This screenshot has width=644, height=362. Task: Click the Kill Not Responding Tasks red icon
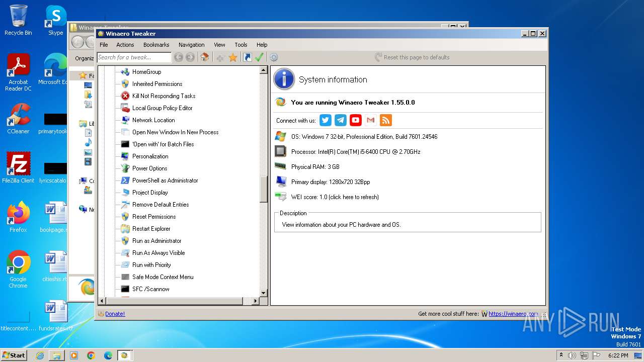point(125,96)
